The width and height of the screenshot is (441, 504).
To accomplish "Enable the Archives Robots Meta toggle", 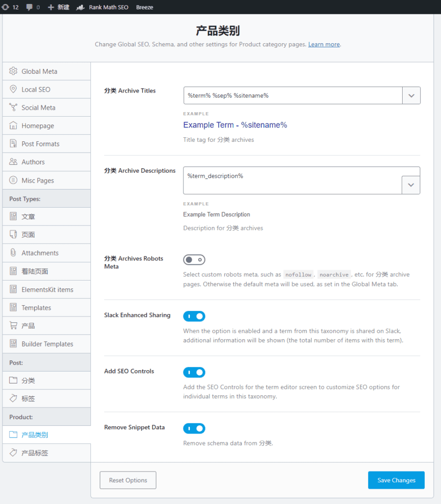I will (194, 260).
